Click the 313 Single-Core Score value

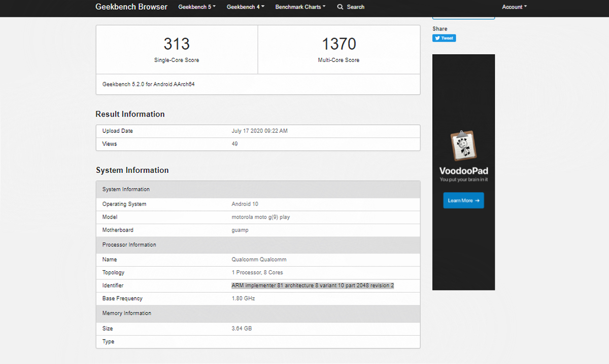[x=177, y=44]
